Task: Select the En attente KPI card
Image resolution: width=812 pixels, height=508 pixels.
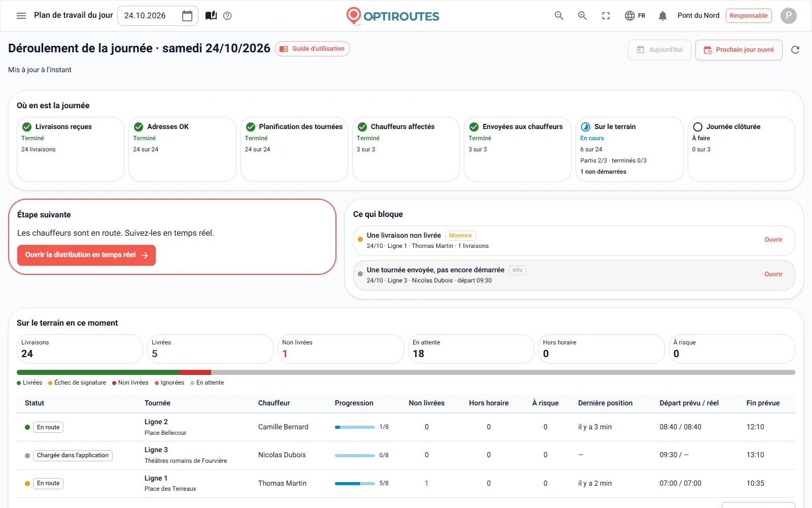Action: pos(471,349)
